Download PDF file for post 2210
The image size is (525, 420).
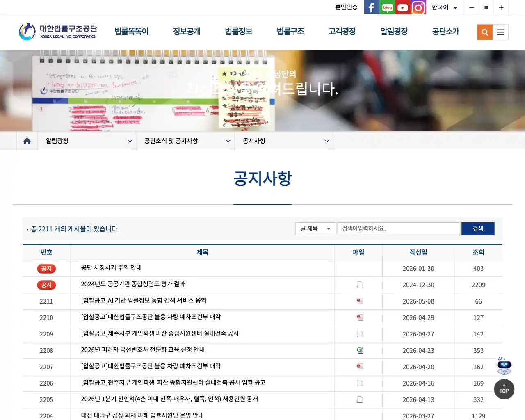(x=360, y=317)
